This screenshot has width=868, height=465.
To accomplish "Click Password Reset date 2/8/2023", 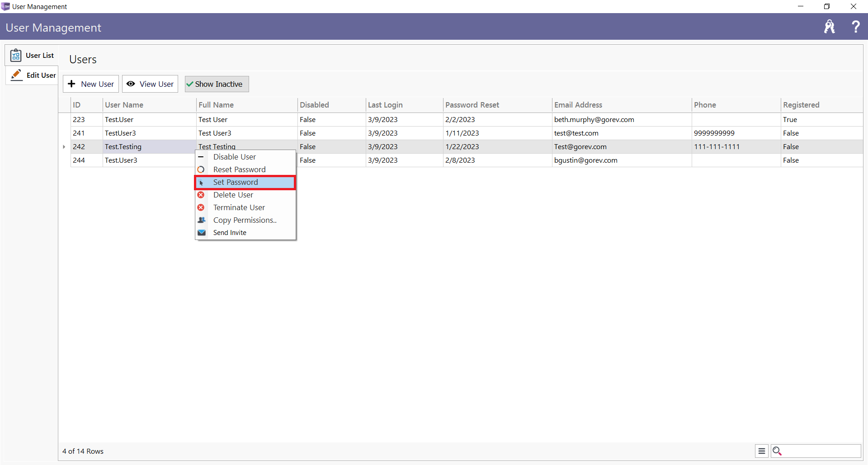I will tap(460, 160).
